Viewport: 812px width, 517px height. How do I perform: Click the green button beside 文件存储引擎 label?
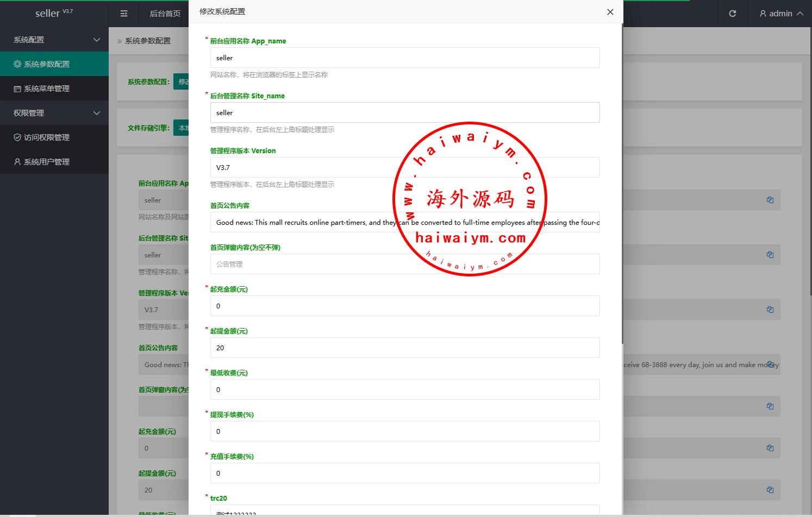pos(181,128)
